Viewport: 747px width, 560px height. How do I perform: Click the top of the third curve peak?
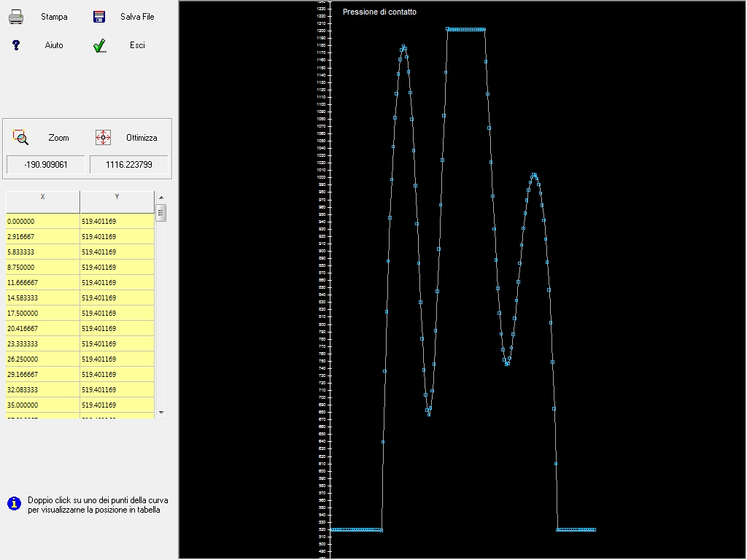tap(533, 175)
